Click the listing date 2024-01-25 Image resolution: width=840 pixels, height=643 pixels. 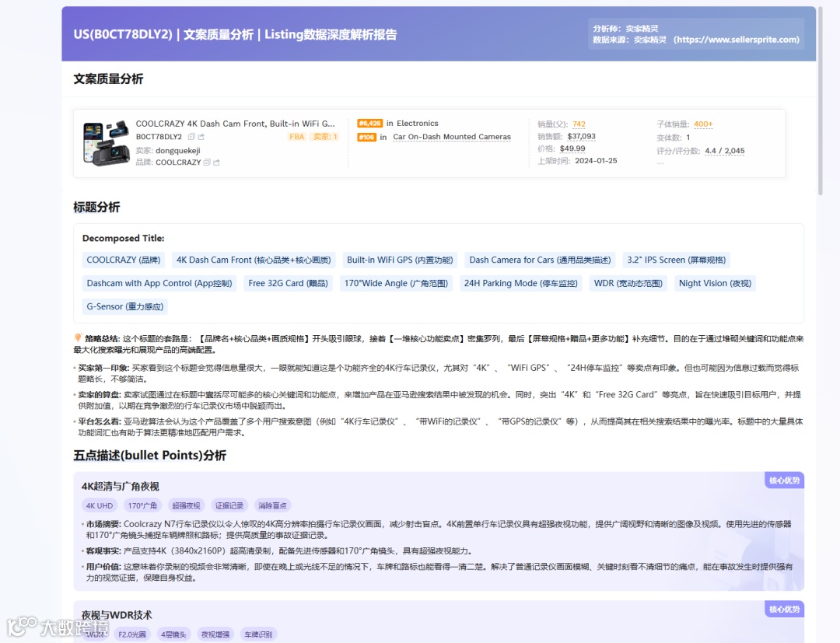pyautogui.click(x=596, y=161)
